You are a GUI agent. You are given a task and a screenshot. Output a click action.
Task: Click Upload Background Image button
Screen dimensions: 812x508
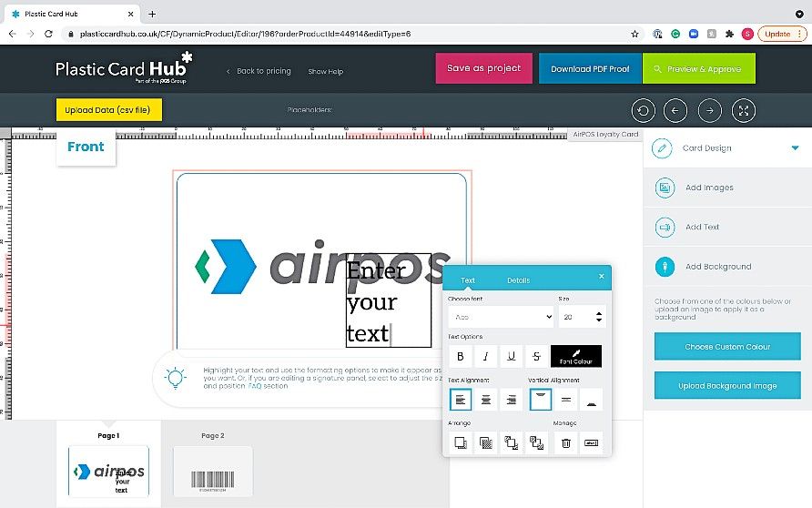[x=727, y=385]
